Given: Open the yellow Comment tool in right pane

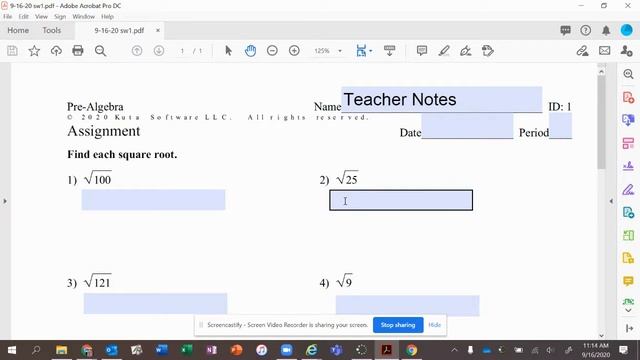Looking at the screenshot, I should tap(628, 281).
